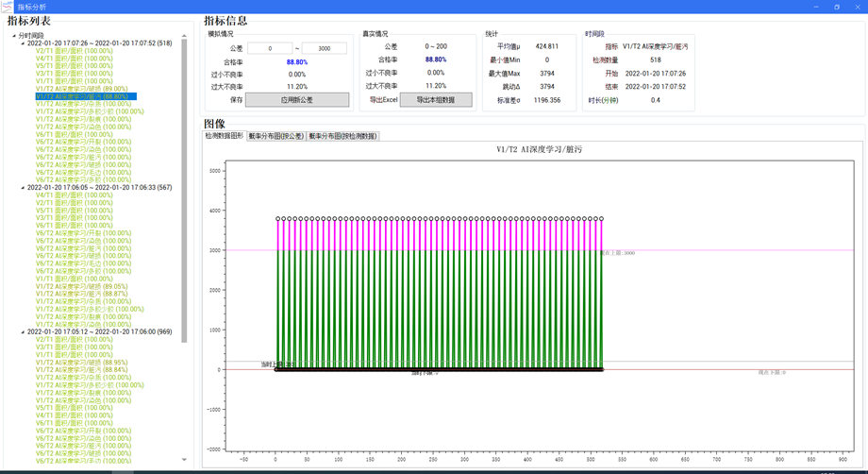The height and width of the screenshot is (474, 868).
Task: Select V1/T2 AI深度学习/多胶少胶 (100.00%) in first group
Action: click(x=90, y=111)
